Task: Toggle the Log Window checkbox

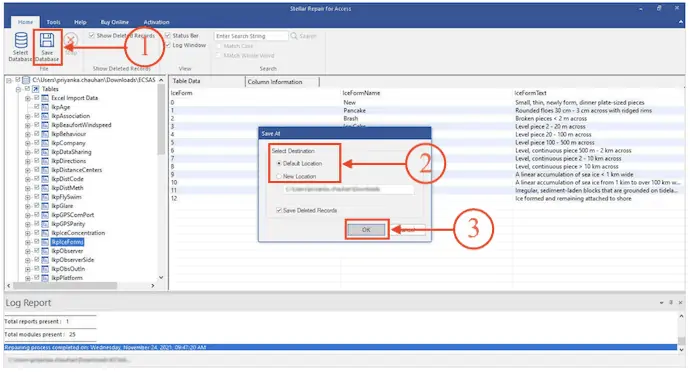Action: [168, 45]
